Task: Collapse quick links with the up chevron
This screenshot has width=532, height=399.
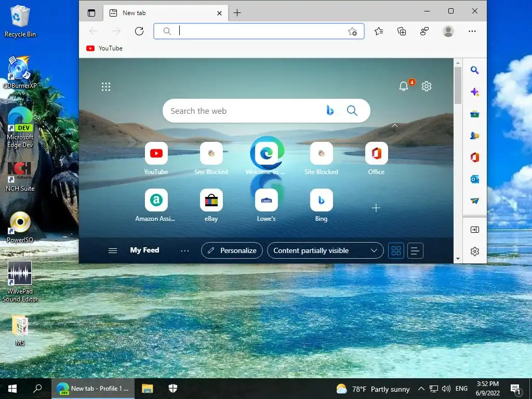Action: 395,126
